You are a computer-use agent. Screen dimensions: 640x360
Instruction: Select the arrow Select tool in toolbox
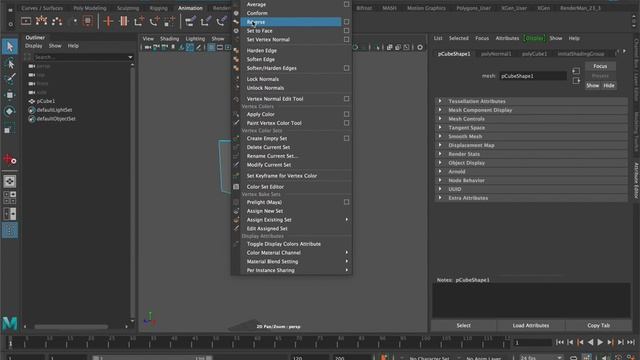[x=10, y=47]
